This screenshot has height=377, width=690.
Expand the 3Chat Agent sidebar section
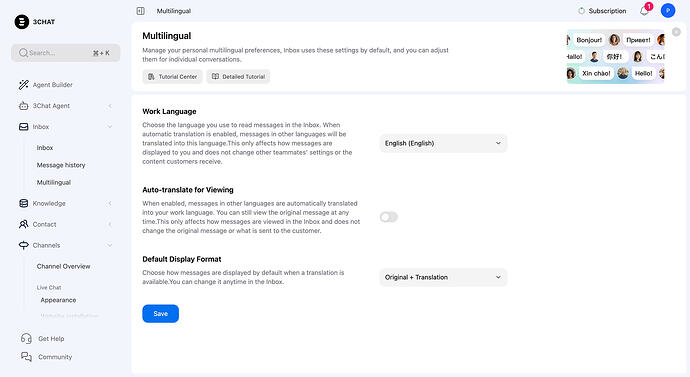pos(110,106)
